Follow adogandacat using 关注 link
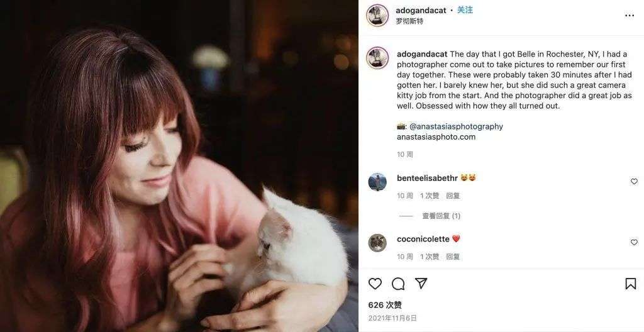 click(x=465, y=10)
